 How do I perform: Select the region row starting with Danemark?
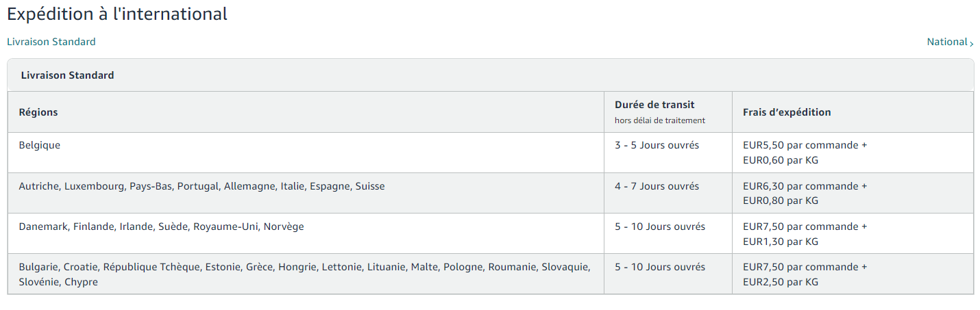[161, 227]
